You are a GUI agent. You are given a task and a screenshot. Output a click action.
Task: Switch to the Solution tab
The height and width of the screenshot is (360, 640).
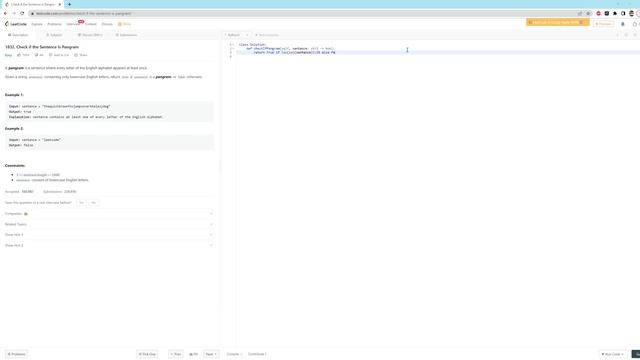[x=54, y=35]
